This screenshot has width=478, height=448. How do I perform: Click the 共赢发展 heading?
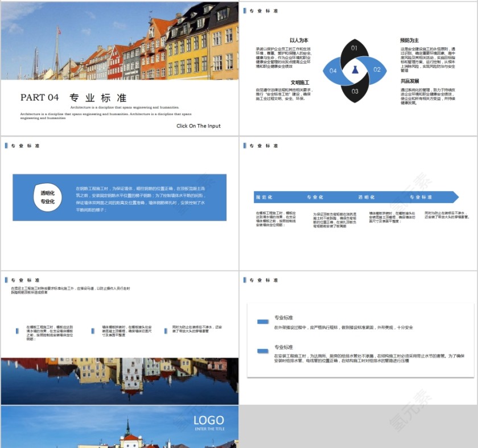(x=409, y=81)
